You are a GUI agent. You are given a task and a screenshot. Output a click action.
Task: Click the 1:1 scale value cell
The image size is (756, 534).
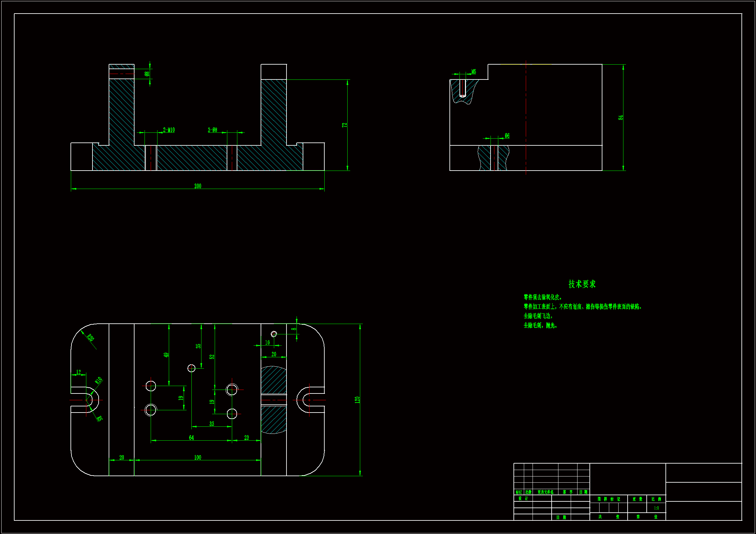656,508
